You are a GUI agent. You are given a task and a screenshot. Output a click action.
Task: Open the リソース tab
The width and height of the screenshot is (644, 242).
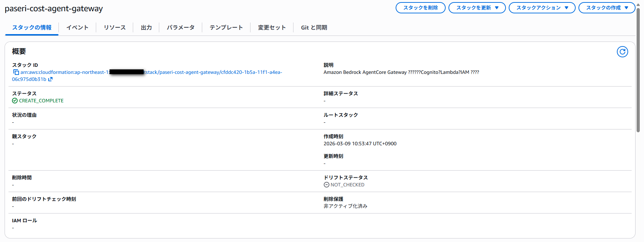coord(114,27)
